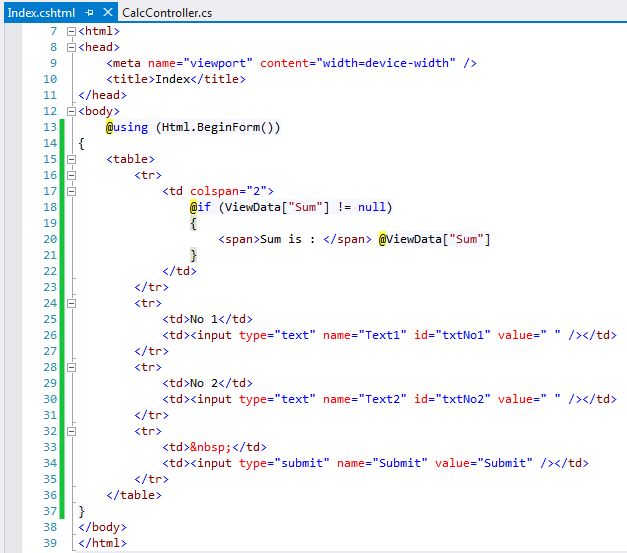Click name="Text2" attribute on line 30
This screenshot has height=553, width=627.
[365, 399]
